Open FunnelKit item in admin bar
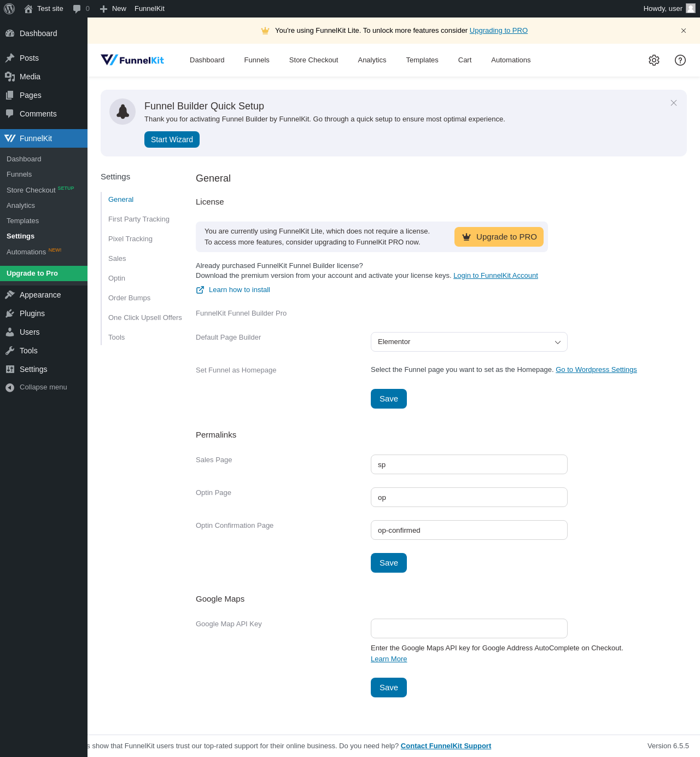This screenshot has width=700, height=757. coord(149,9)
